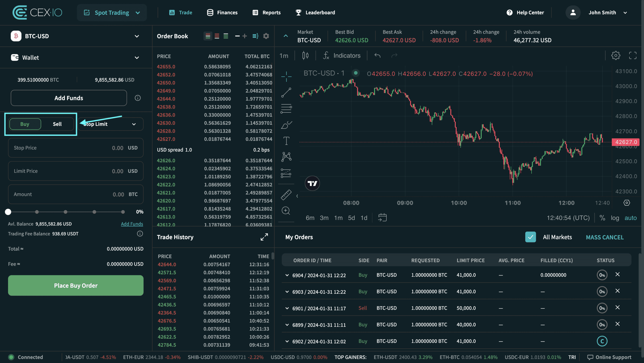
Task: Open the Stop Limit order type dropdown
Action: click(x=111, y=124)
